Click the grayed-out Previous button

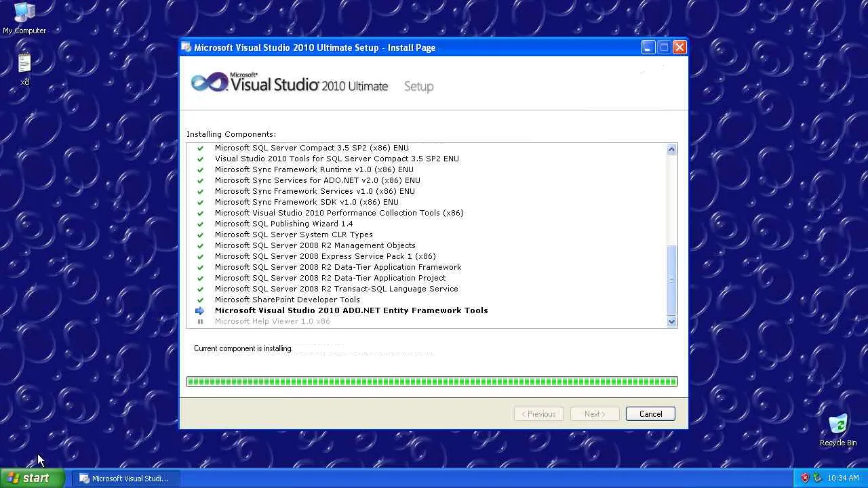pyautogui.click(x=538, y=414)
